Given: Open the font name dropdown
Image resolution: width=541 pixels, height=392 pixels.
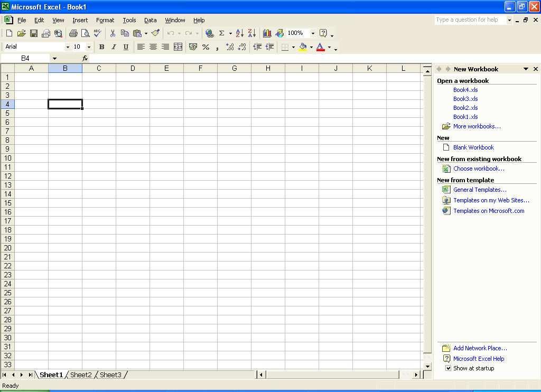Looking at the screenshot, I should tap(68, 47).
